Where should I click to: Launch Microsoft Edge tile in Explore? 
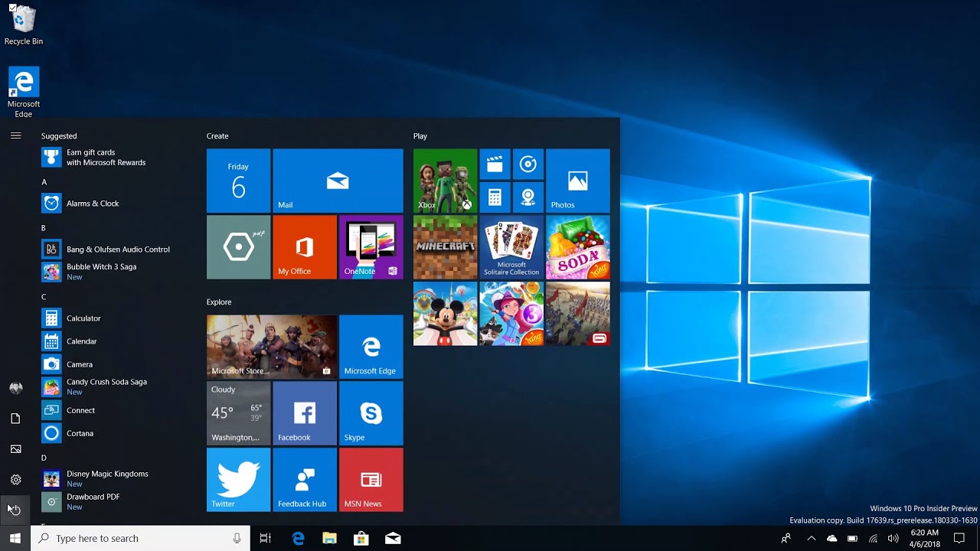click(x=371, y=347)
